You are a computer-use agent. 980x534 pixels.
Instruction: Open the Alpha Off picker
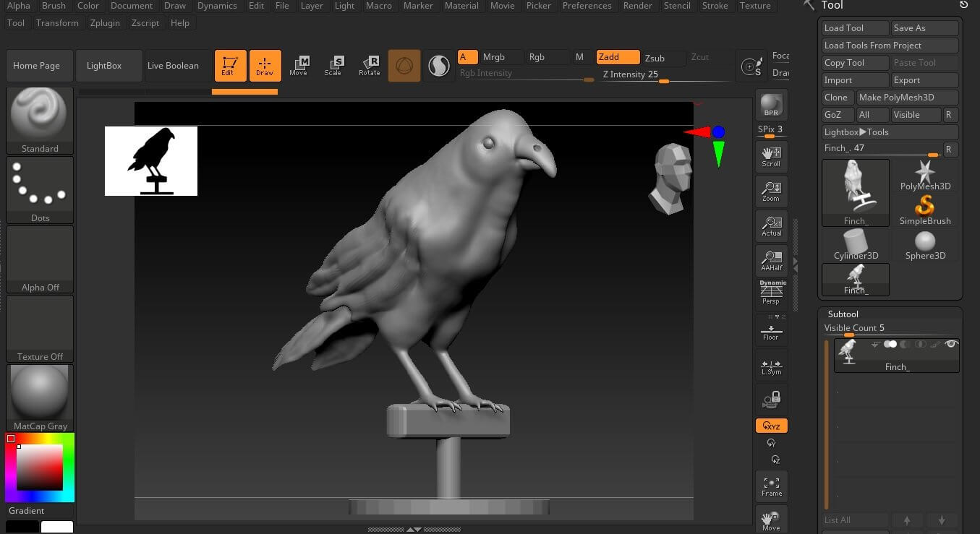click(x=40, y=259)
